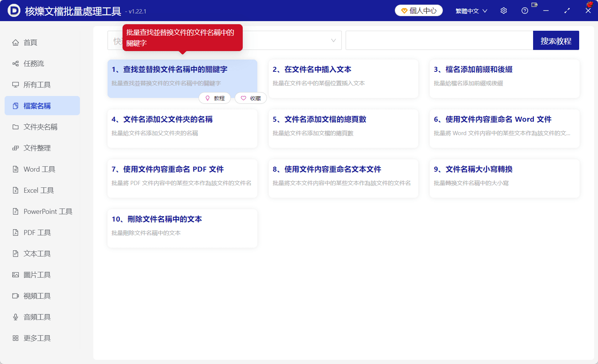The width and height of the screenshot is (598, 364).
Task: Click the tutorial search input field
Action: point(439,40)
